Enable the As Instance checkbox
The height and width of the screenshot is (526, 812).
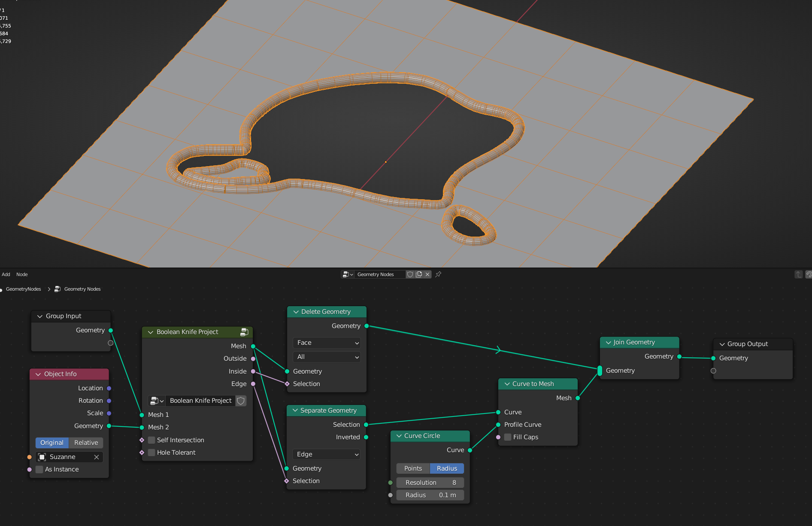tap(39, 469)
